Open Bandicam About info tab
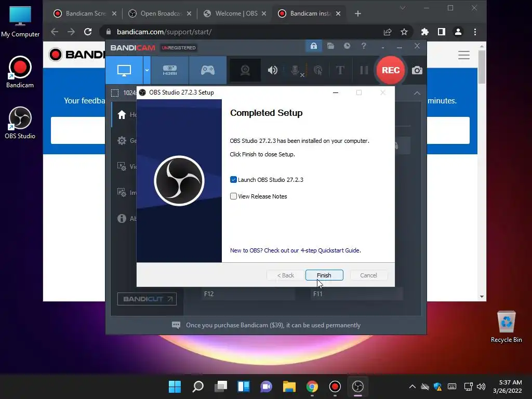This screenshot has height=399, width=532. click(124, 219)
